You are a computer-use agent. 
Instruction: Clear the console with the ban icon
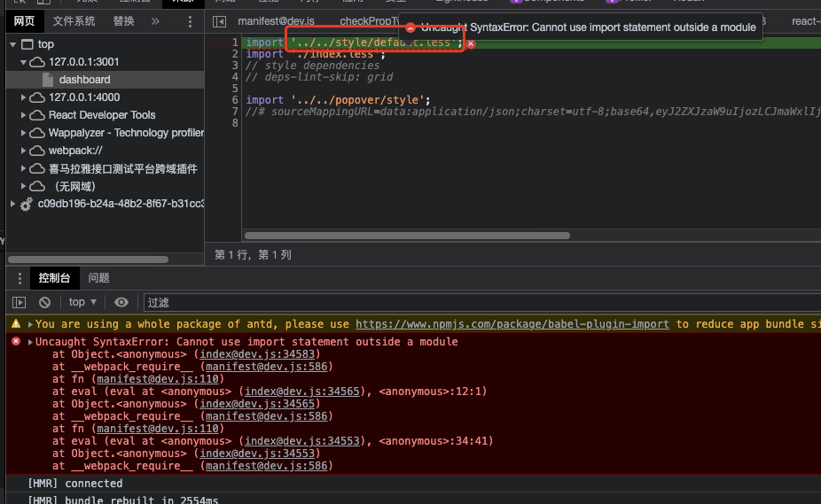(45, 303)
